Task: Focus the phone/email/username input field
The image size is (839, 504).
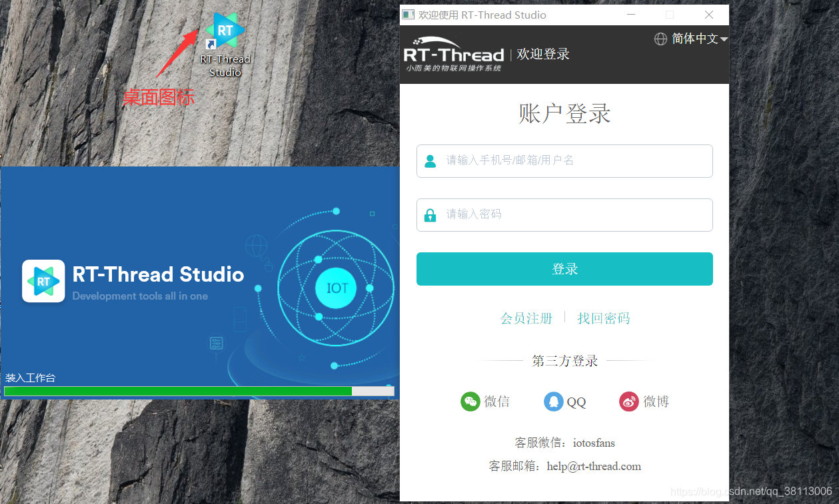Action: tap(564, 161)
